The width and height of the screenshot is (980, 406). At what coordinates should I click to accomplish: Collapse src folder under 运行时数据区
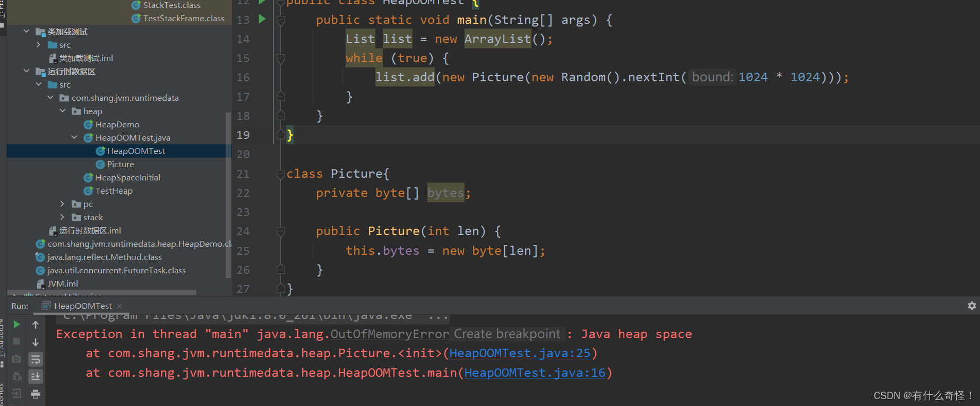pos(38,84)
